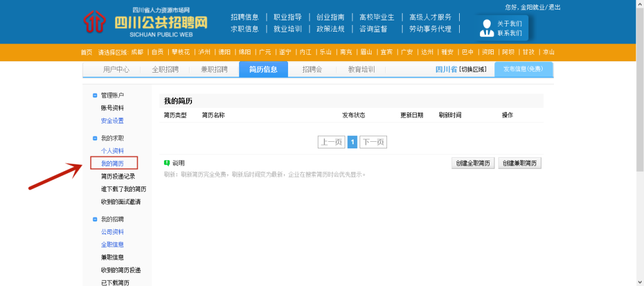Select region 成都
Image resolution: width=644 pixels, height=286 pixels.
137,52
